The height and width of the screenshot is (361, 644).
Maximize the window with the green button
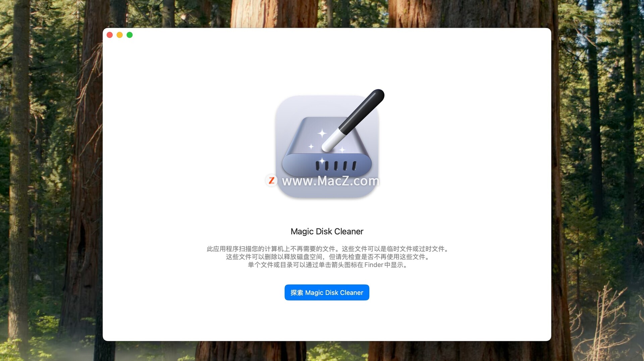(130, 35)
